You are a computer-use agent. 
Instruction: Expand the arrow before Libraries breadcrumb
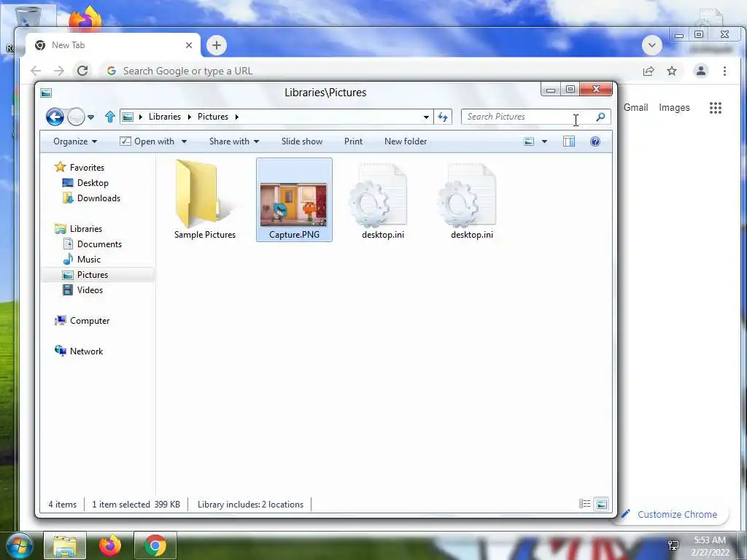coord(141,117)
